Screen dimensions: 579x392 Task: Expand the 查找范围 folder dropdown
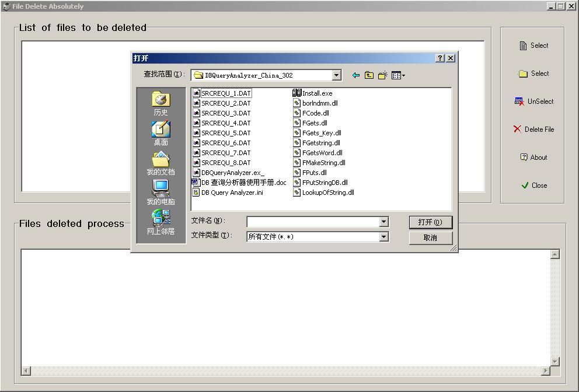pos(336,75)
